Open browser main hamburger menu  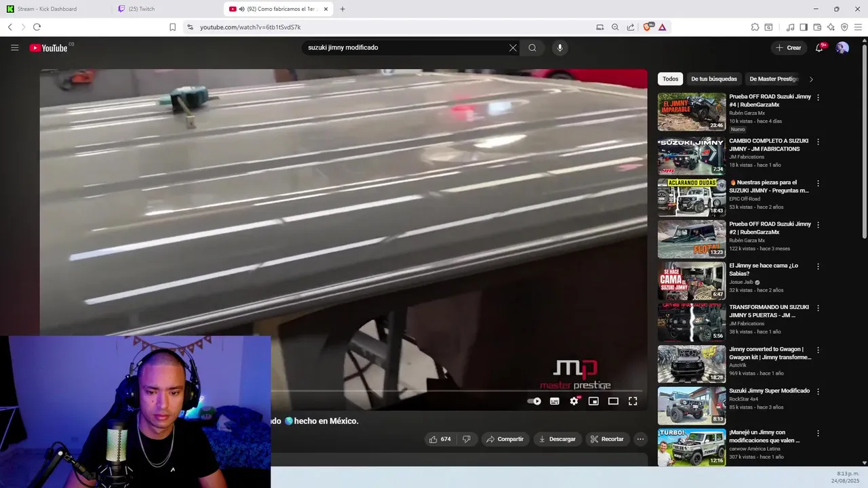(858, 27)
